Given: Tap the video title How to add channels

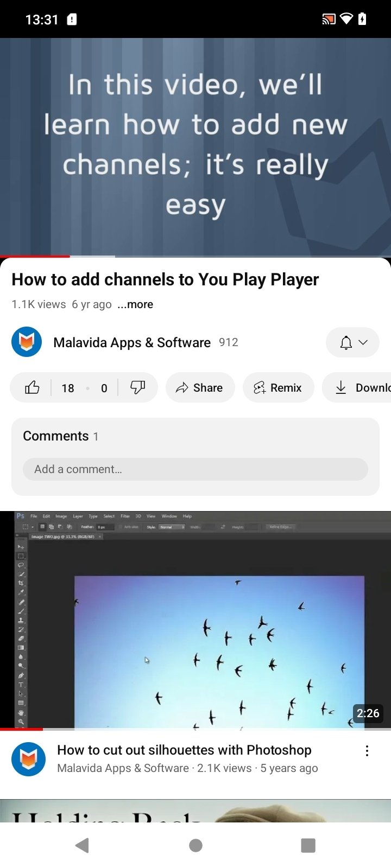Looking at the screenshot, I should coord(165,279).
